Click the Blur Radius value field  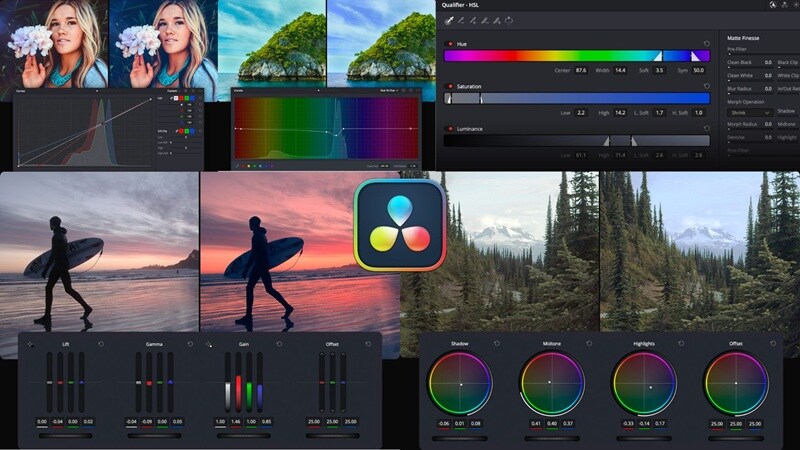tap(768, 89)
